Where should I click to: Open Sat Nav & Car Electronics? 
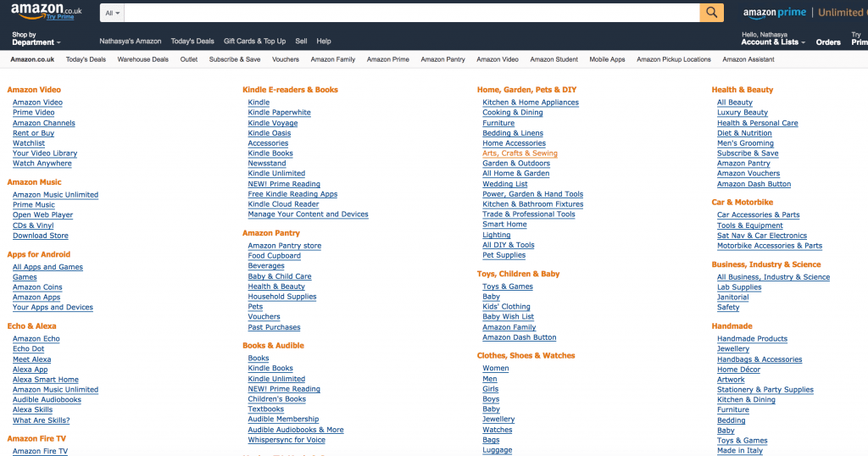click(762, 235)
